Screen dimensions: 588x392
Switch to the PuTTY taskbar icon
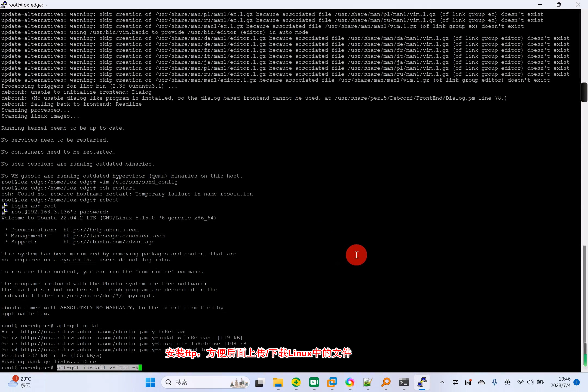[422, 382]
